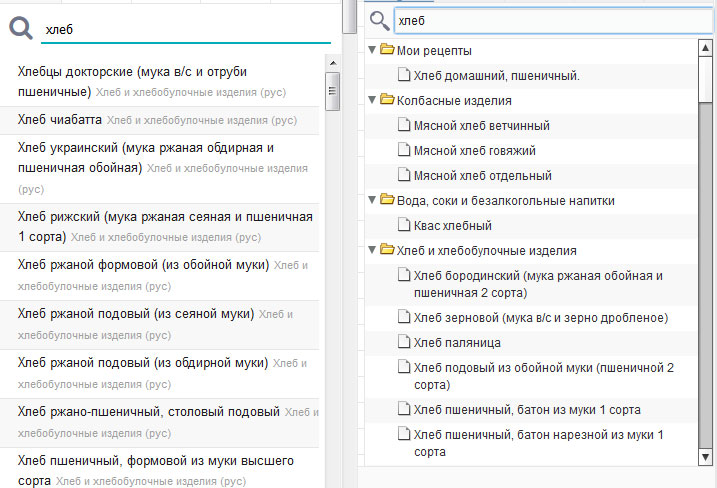Click the folder icon next to Колбасные изделия

[387, 100]
